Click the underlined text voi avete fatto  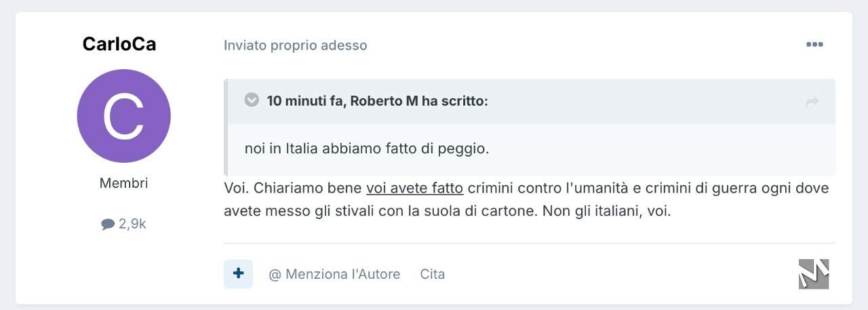[x=415, y=188]
